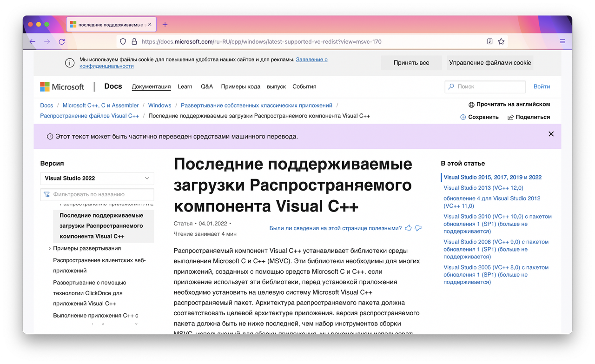Screen dimensions: 595x364
Task: Click the cookie notice info icon
Action: 69,63
